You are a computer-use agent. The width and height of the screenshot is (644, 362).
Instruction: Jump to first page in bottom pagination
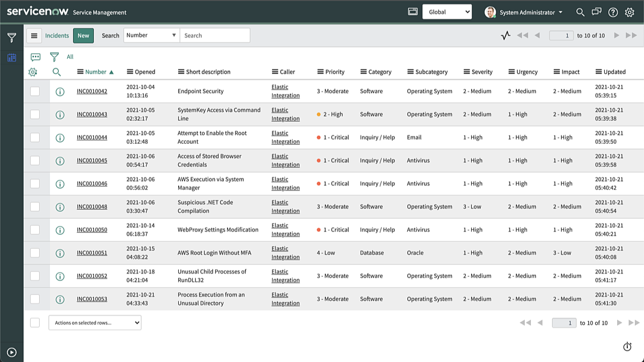pyautogui.click(x=525, y=323)
